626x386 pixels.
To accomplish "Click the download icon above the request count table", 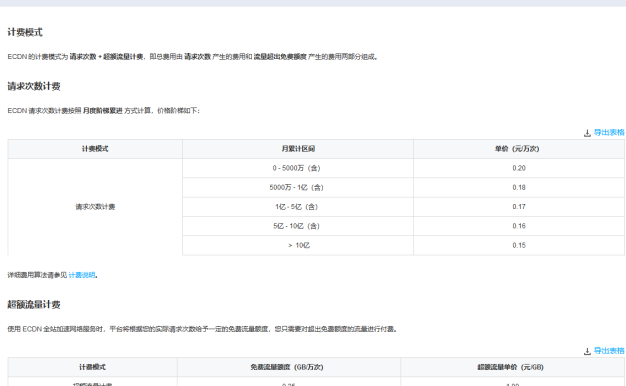I will click(587, 133).
